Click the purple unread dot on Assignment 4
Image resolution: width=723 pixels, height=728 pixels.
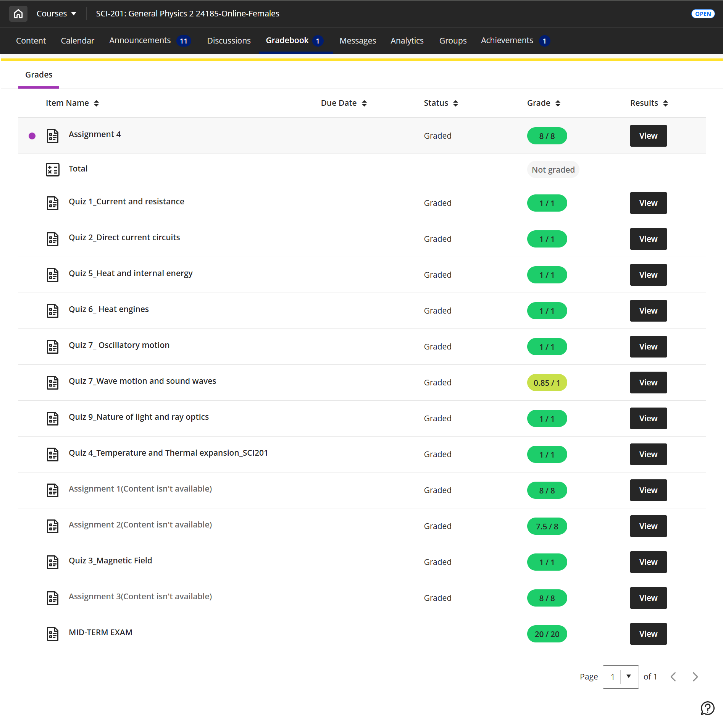coord(32,136)
